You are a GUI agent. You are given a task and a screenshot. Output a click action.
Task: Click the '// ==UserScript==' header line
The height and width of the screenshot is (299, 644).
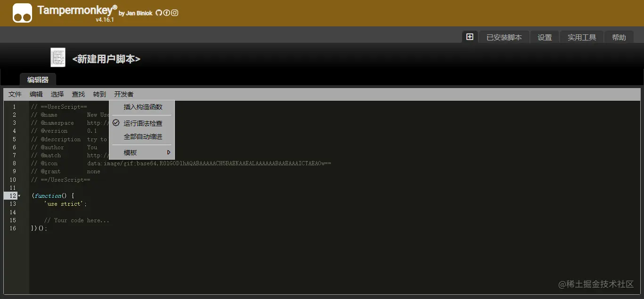[59, 107]
